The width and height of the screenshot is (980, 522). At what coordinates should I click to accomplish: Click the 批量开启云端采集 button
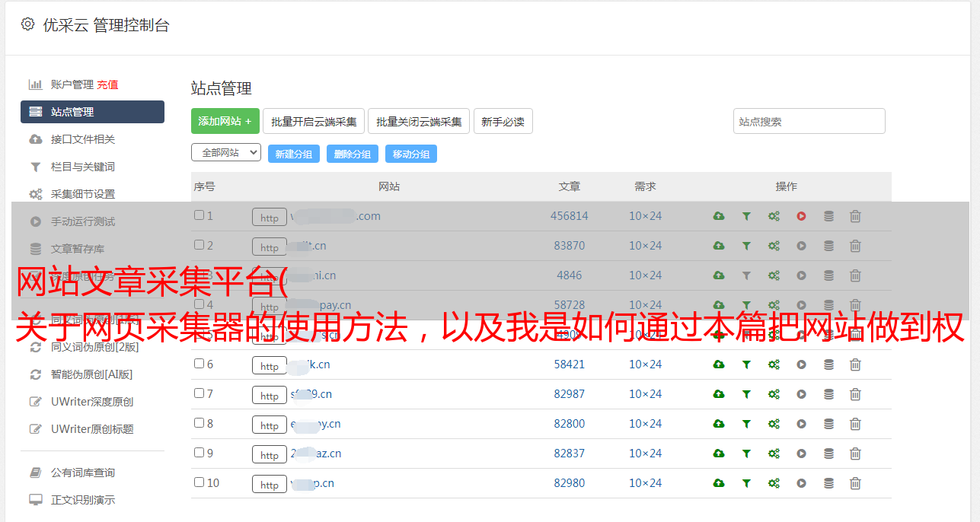pyautogui.click(x=314, y=121)
